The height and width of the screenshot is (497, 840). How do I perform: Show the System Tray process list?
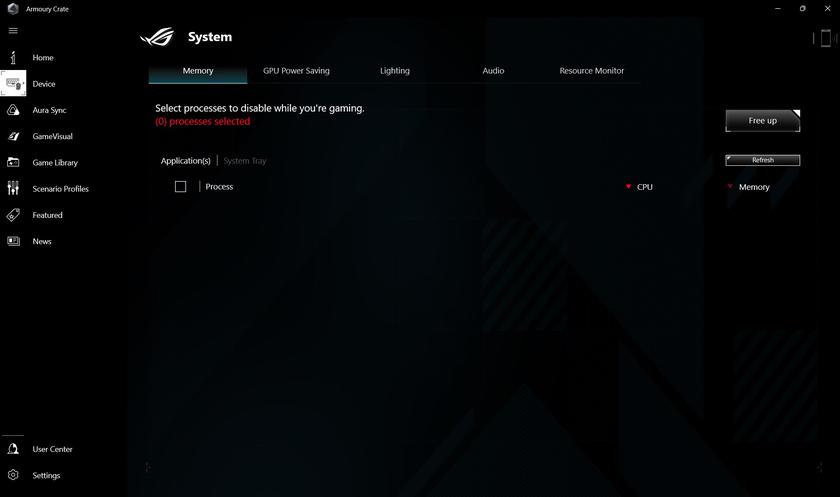coord(245,161)
